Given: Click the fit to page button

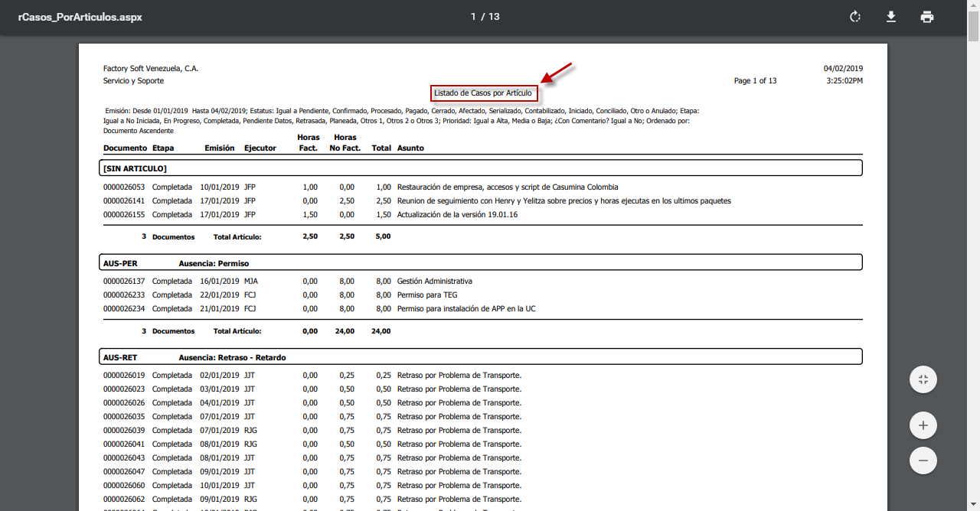Looking at the screenshot, I should 923,379.
